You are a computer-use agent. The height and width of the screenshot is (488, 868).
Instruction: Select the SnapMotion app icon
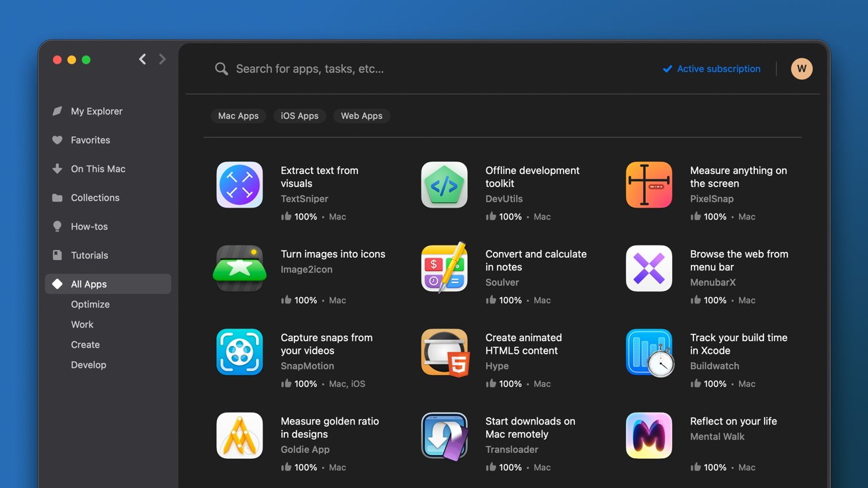pyautogui.click(x=239, y=352)
